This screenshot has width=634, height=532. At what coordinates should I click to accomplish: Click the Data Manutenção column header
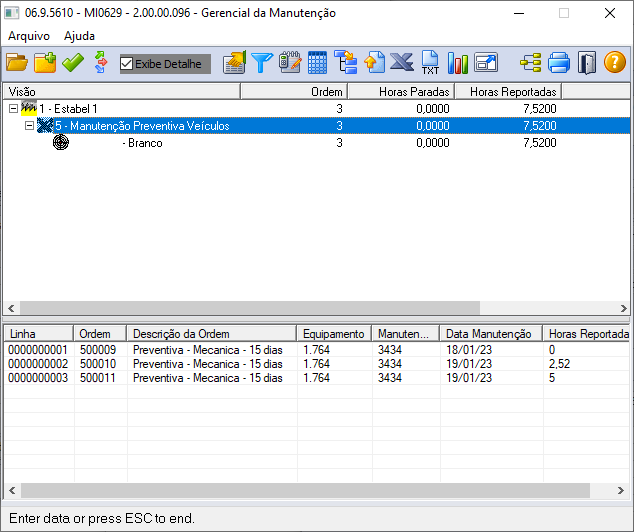pos(491,334)
